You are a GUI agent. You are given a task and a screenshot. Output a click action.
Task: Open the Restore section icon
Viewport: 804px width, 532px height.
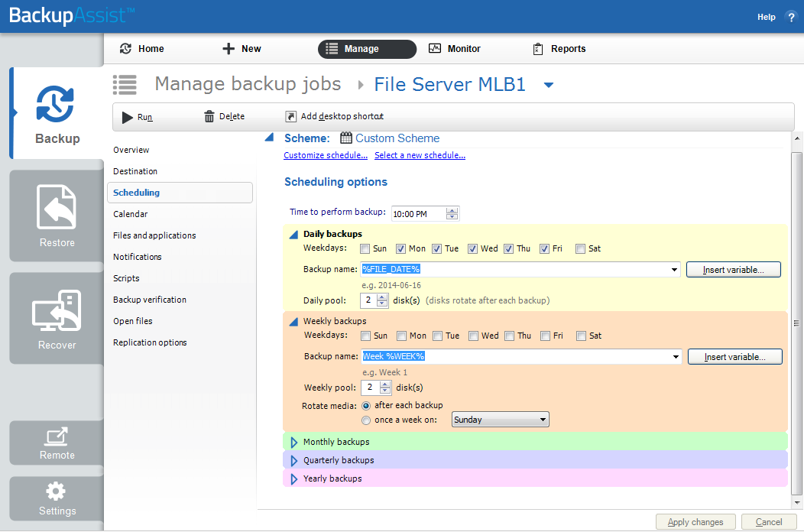pos(57,206)
